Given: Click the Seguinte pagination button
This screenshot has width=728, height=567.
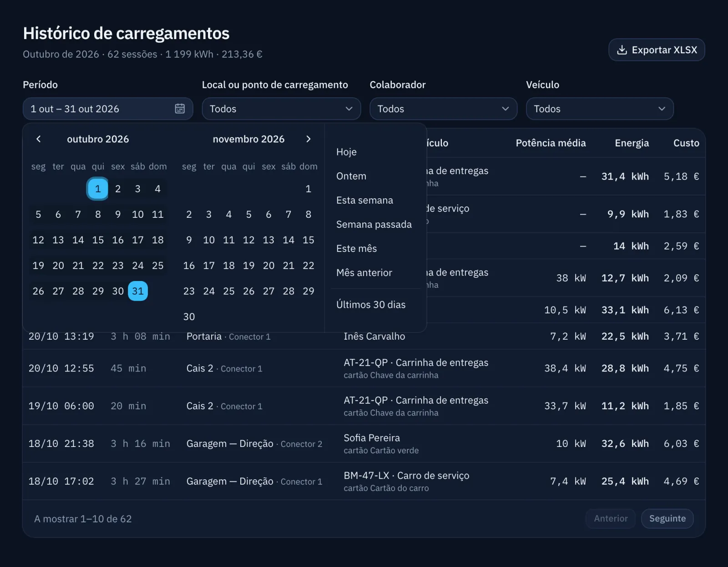Looking at the screenshot, I should pos(667,518).
